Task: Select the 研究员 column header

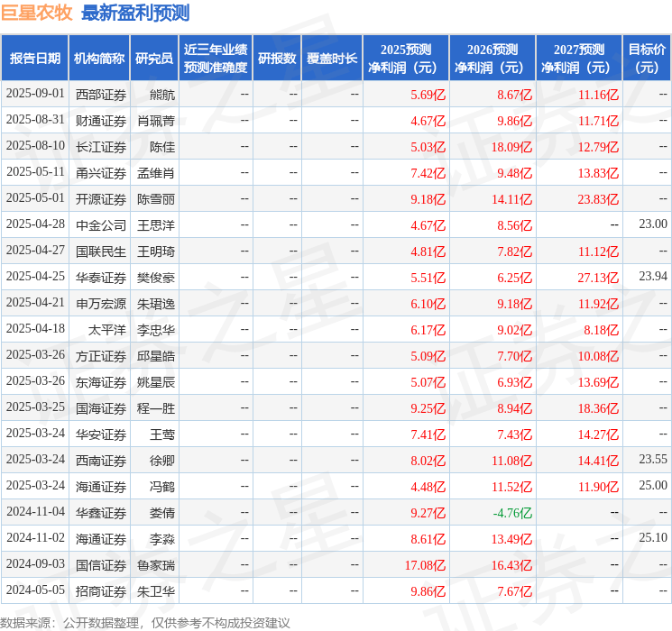Action: 154,59
